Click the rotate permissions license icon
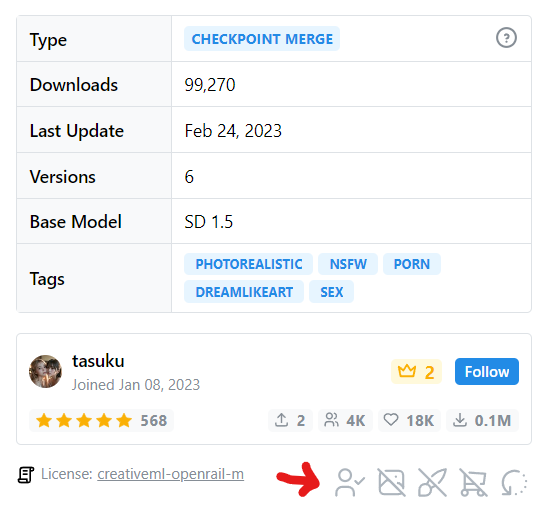The height and width of the screenshot is (518, 550). [x=514, y=483]
